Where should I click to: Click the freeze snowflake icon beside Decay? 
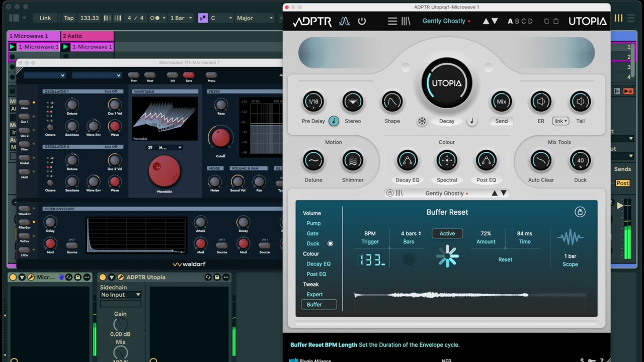pos(422,121)
